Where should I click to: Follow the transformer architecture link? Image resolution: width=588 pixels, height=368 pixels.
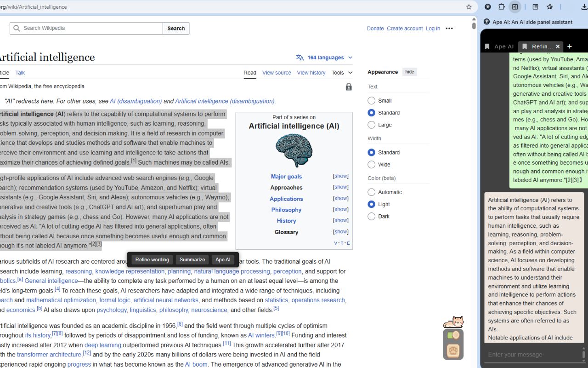[49, 355]
